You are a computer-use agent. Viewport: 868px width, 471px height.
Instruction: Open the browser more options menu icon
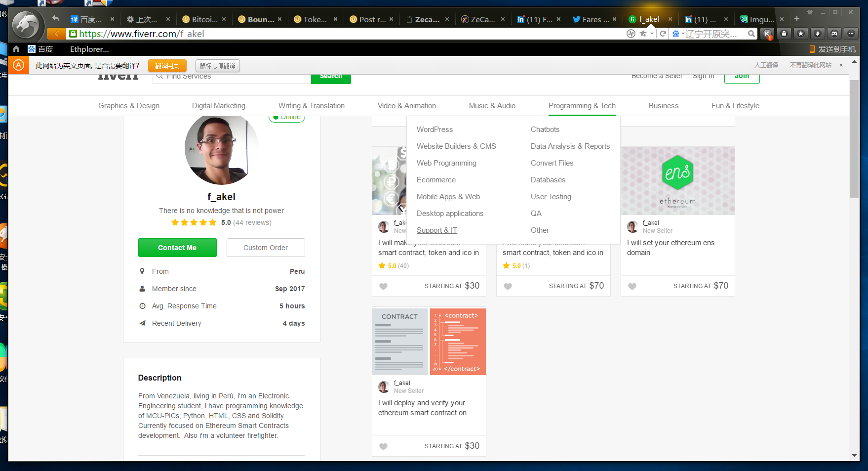(851, 34)
